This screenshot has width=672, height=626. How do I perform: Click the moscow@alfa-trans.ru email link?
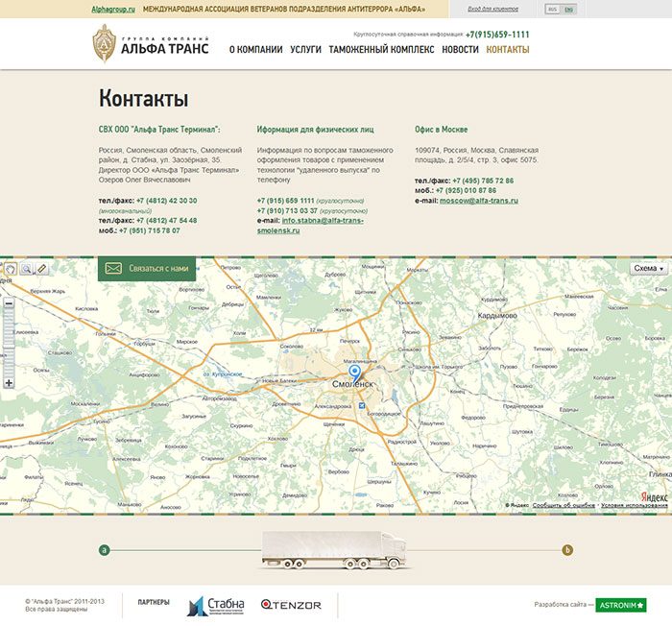[x=478, y=201]
